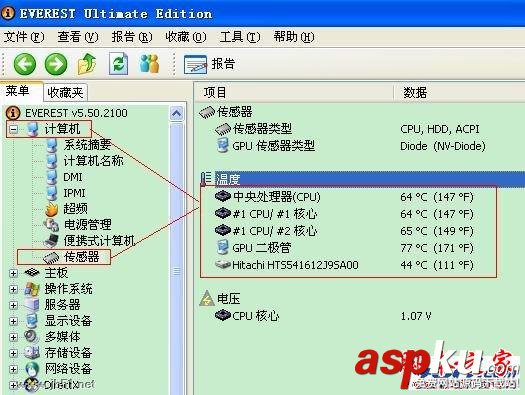Image resolution: width=525 pixels, height=395 pixels.
Task: Click the 电源管理 icon
Action: (52, 225)
